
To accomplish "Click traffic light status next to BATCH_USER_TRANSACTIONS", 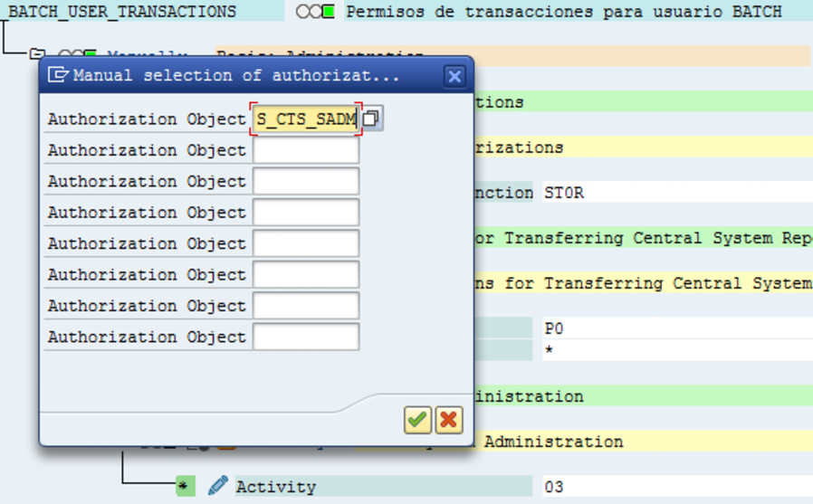I will (315, 12).
